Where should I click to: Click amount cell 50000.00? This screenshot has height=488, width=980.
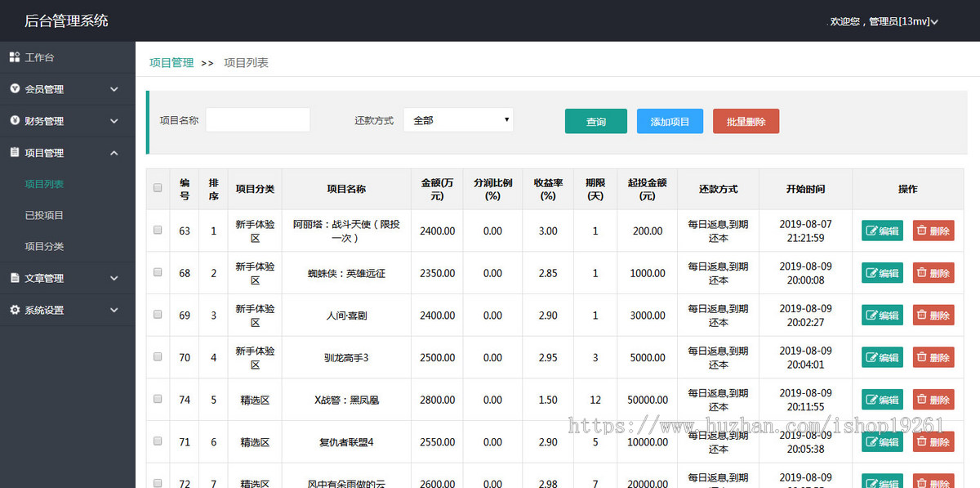[x=648, y=400]
